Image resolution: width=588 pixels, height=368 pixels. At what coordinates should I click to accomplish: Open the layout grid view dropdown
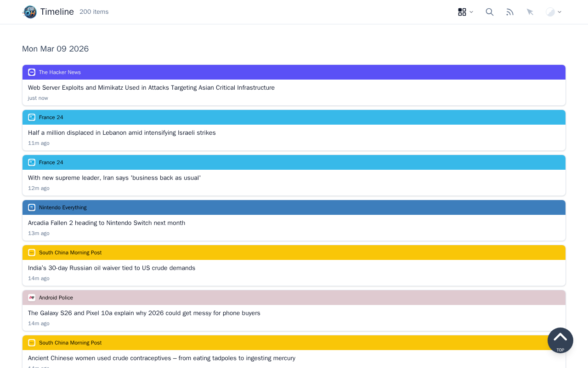[466, 12]
